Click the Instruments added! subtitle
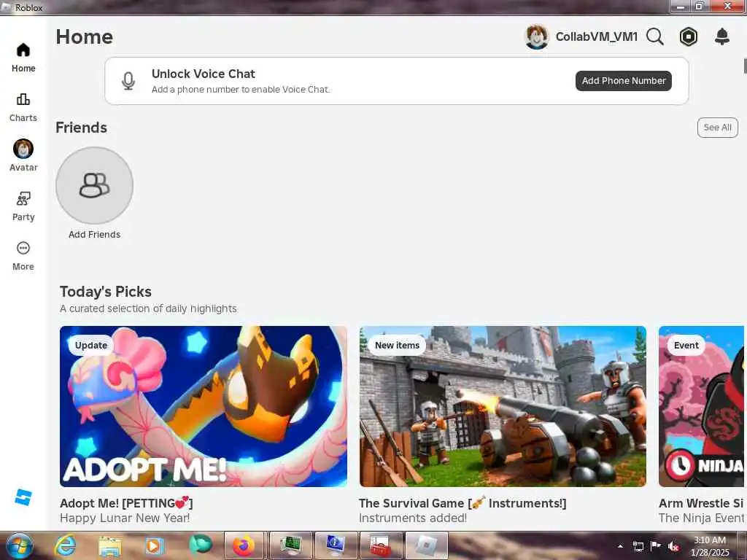Image resolution: width=747 pixels, height=560 pixels. 413,518
